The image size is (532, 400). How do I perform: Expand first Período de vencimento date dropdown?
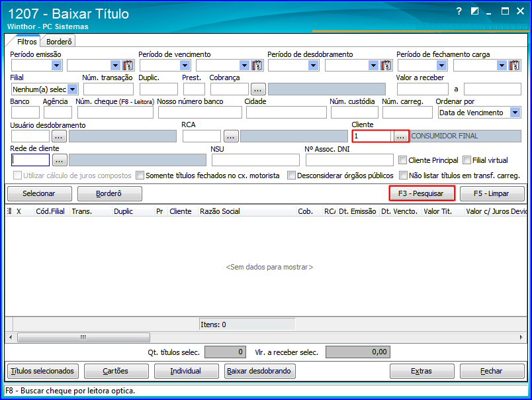tap(185, 65)
